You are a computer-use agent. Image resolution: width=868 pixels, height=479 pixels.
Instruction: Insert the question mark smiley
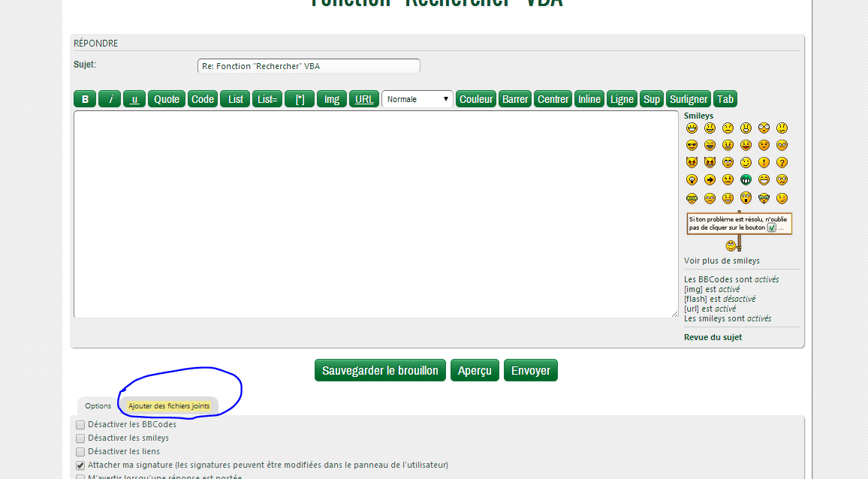point(782,162)
